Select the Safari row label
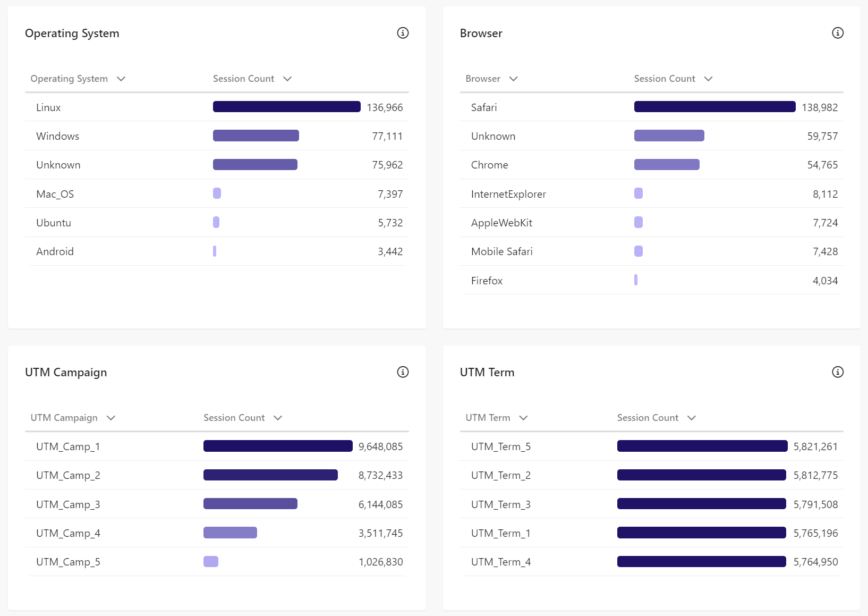 pyautogui.click(x=484, y=107)
